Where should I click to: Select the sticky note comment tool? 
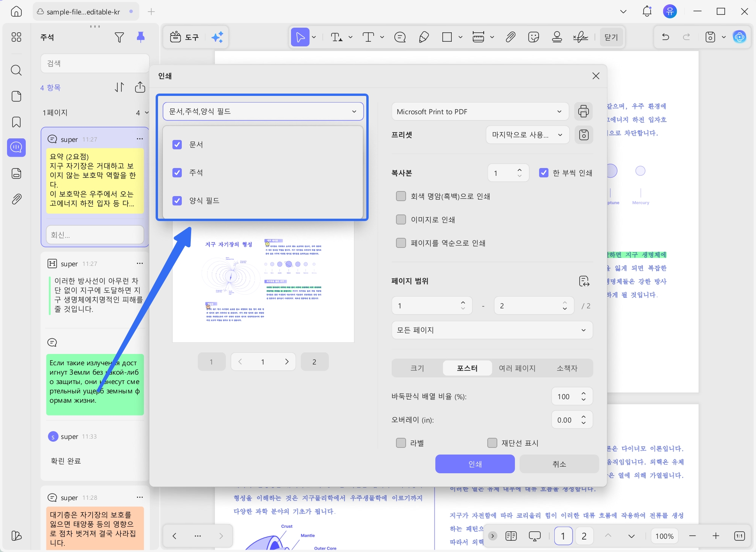[400, 37]
